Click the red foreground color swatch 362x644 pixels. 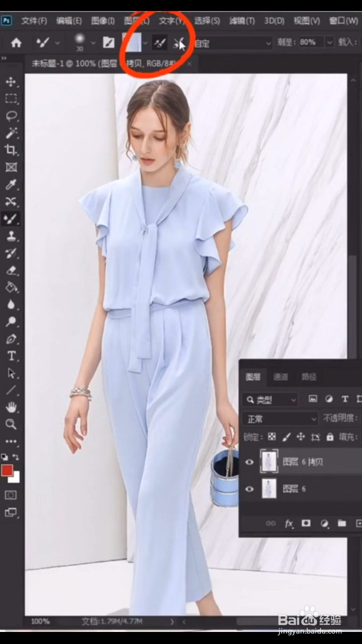tap(7, 470)
